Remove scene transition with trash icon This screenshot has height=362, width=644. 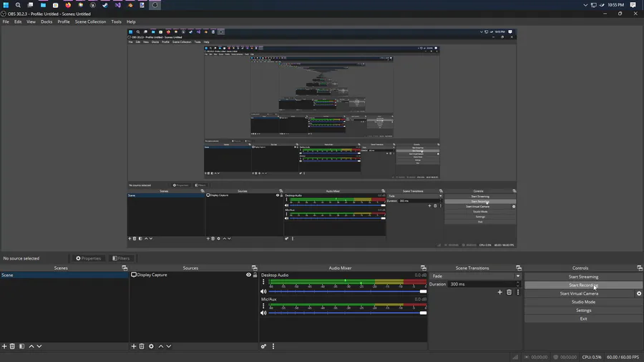click(x=509, y=292)
